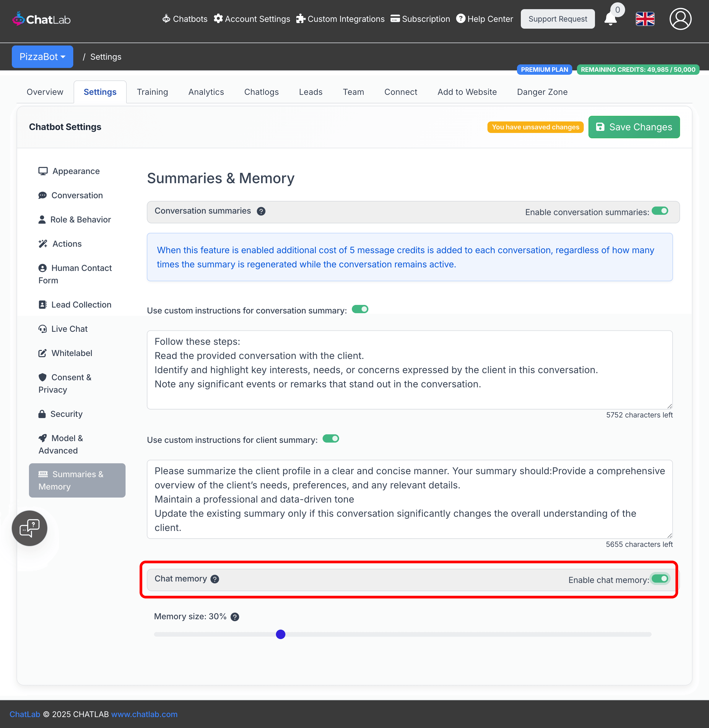
Task: Toggle custom instructions for client summary
Action: pos(331,439)
